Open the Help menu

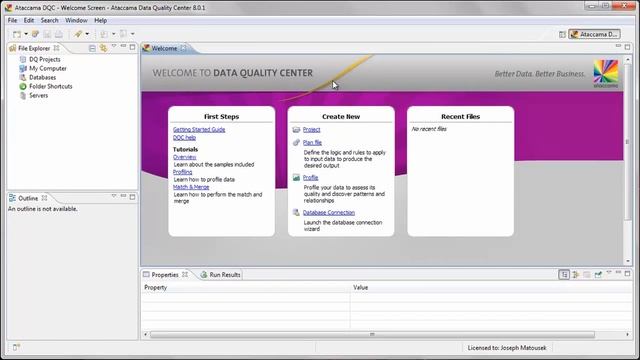click(100, 20)
